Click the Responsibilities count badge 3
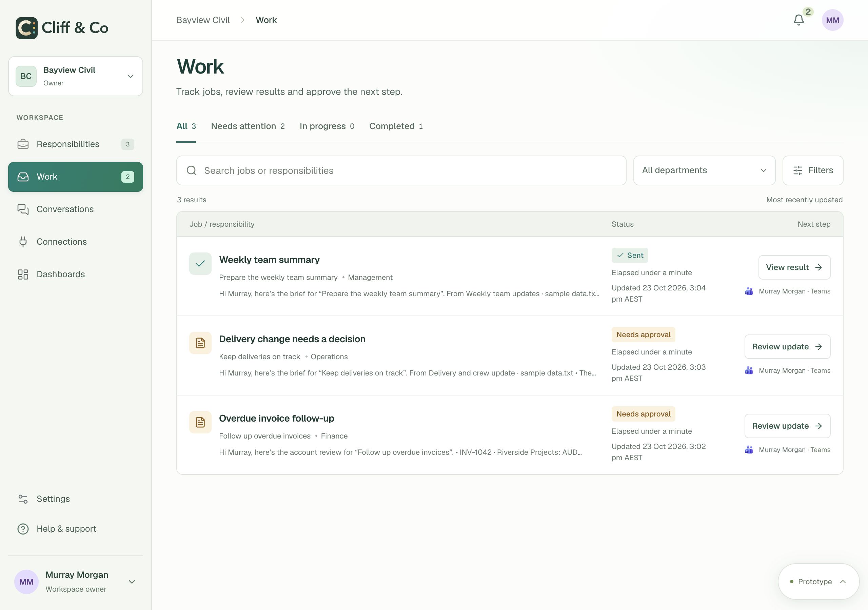 [x=128, y=144]
